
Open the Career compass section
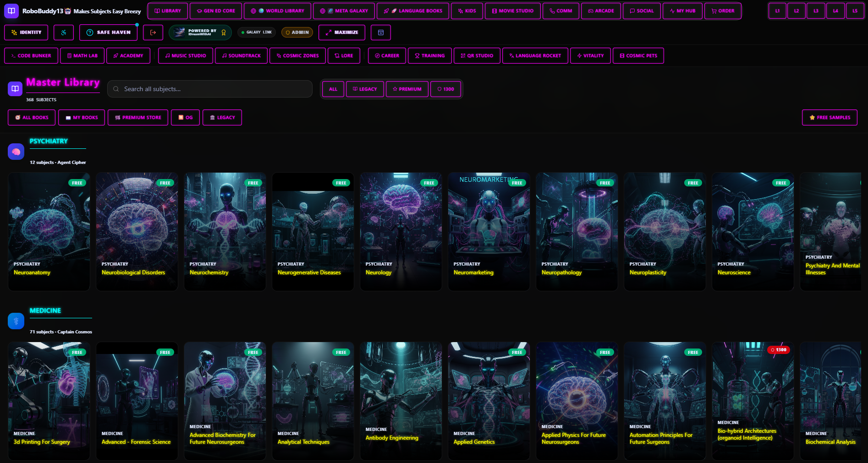[x=387, y=56]
